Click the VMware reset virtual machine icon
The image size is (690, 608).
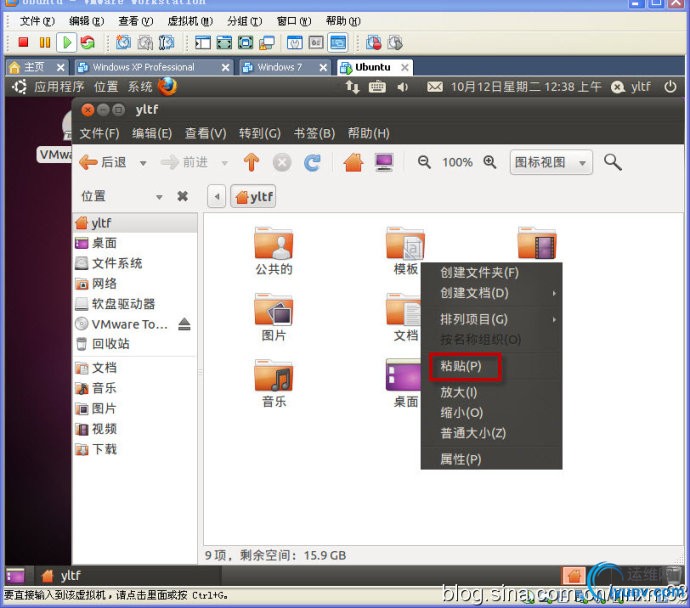click(88, 42)
